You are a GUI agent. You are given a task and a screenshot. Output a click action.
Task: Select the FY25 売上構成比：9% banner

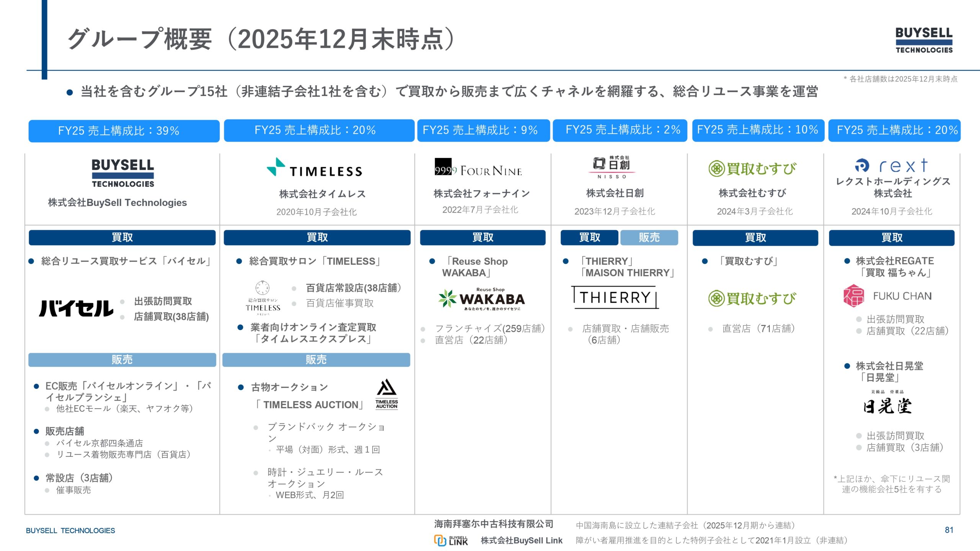coord(483,130)
